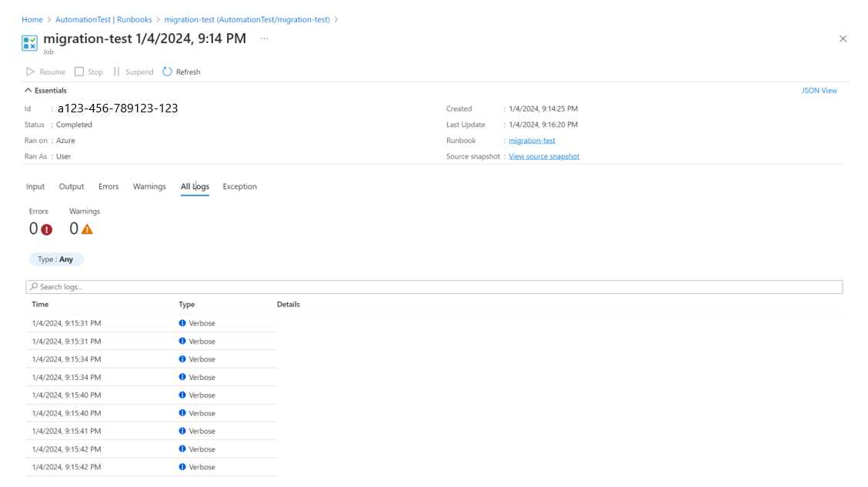The width and height of the screenshot is (868, 487).
Task: Click the first 9:15:31 PM Verbose info icon
Action: 182,323
